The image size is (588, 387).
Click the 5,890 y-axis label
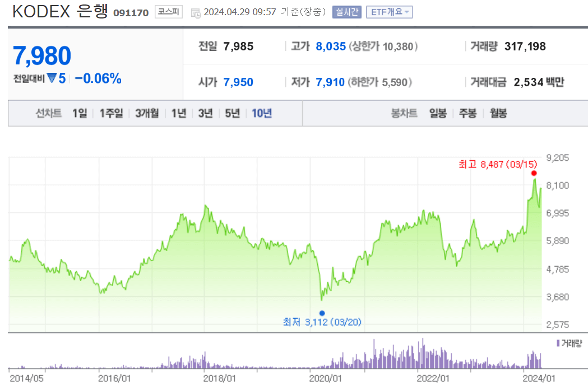(x=558, y=241)
